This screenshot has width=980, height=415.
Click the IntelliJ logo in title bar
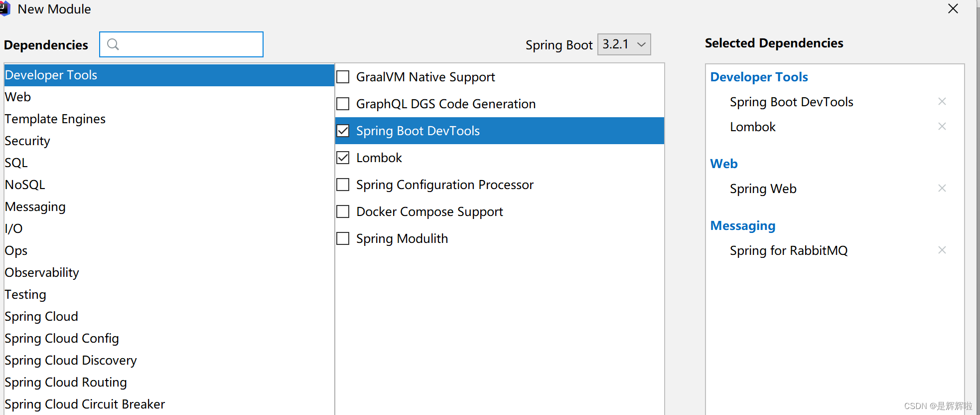(5, 8)
